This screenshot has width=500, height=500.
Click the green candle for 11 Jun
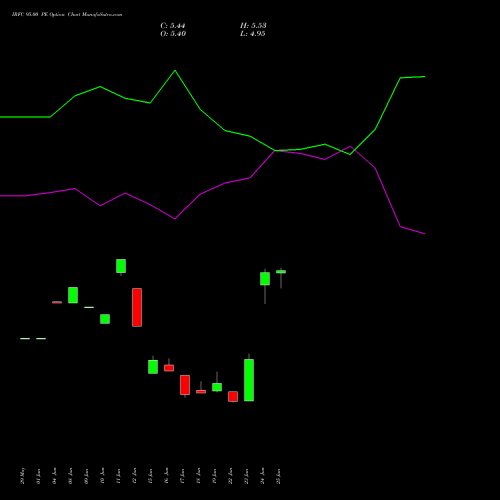121,266
